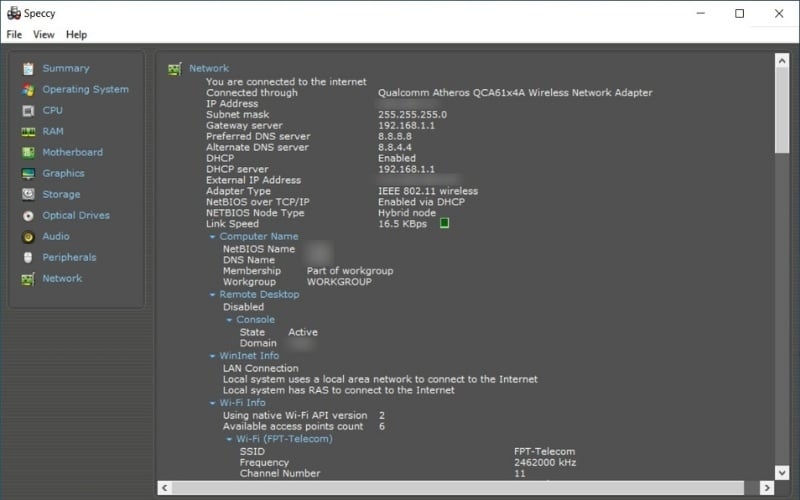
Task: Select the Graphics monitor icon
Action: 26,173
